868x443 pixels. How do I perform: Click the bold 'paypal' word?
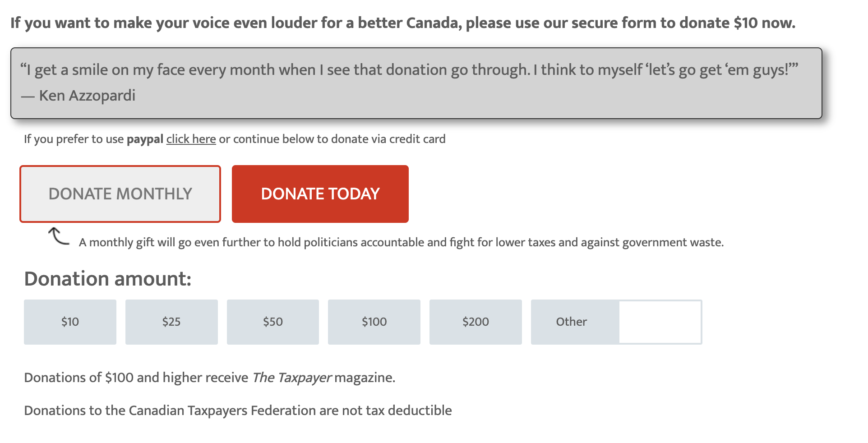[145, 139]
